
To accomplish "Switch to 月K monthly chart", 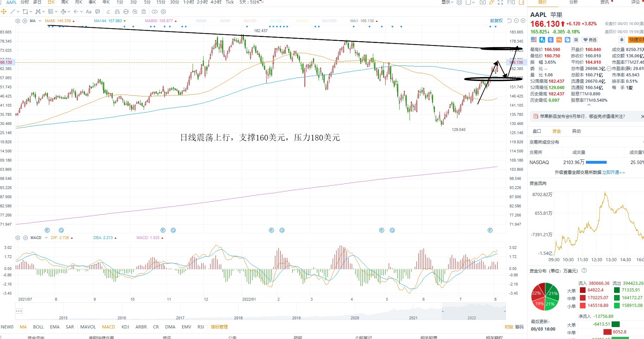I will (79, 2).
